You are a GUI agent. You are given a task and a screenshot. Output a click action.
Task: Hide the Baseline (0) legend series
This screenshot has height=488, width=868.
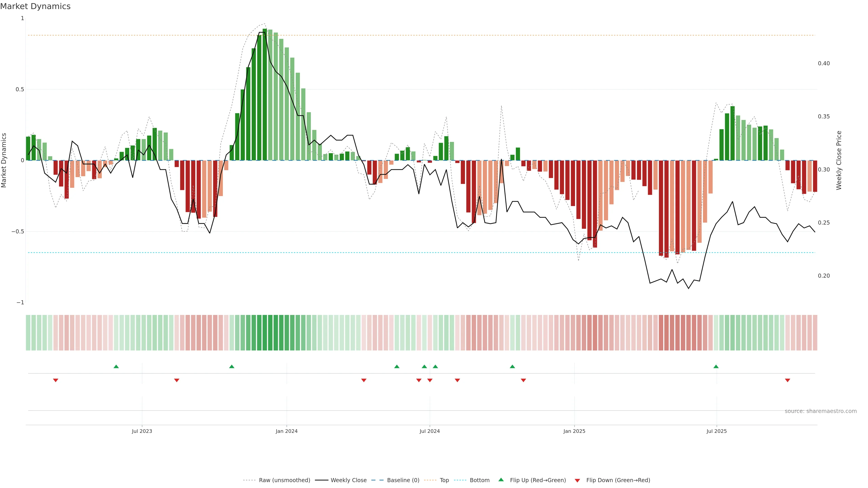click(x=403, y=480)
